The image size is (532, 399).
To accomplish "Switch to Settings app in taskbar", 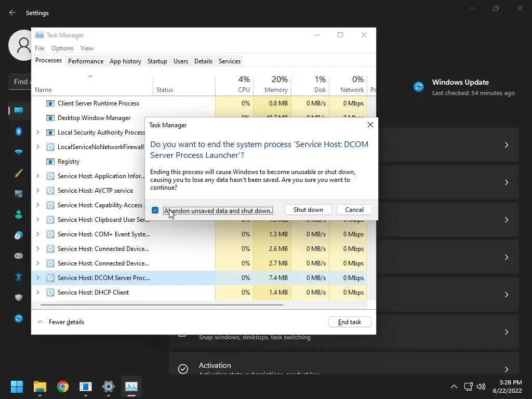I will (x=109, y=387).
